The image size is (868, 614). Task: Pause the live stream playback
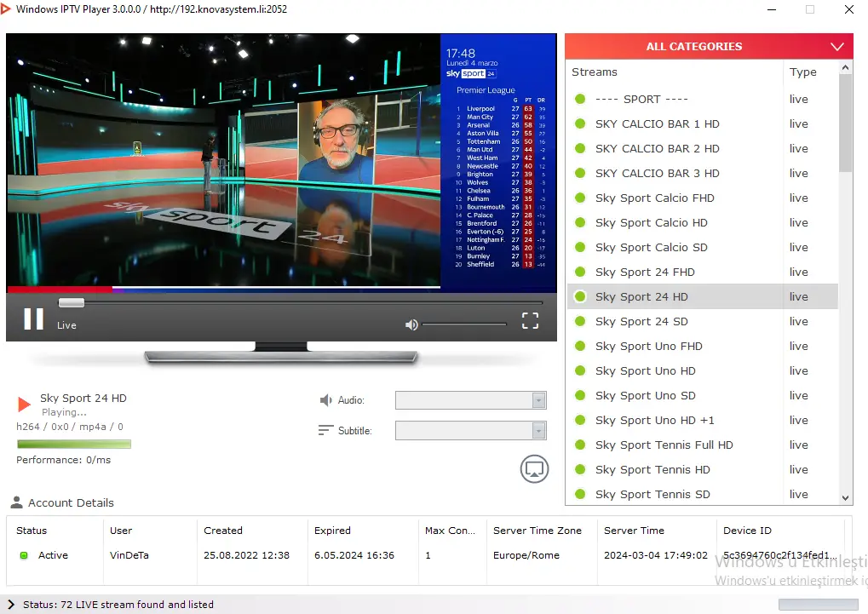(33, 318)
